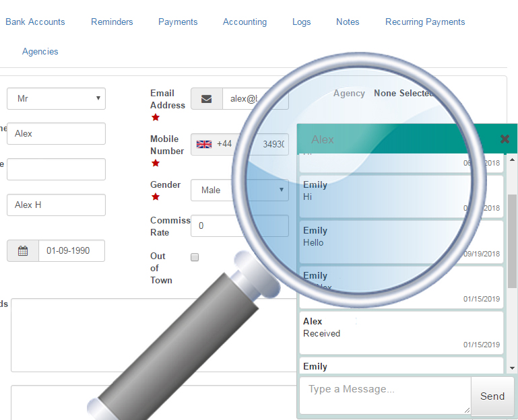Click the empty field below the Alex name field
518x420 pixels.
[x=56, y=169]
